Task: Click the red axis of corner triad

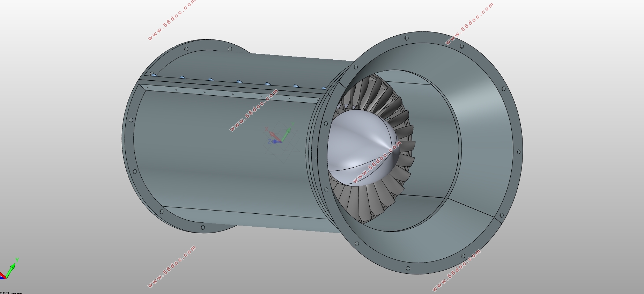Action: coord(2,276)
